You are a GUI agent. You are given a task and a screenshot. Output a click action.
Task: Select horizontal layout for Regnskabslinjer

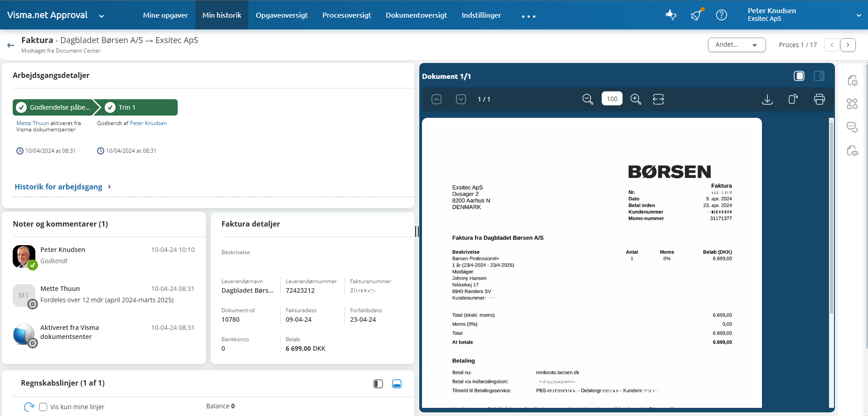click(x=397, y=384)
